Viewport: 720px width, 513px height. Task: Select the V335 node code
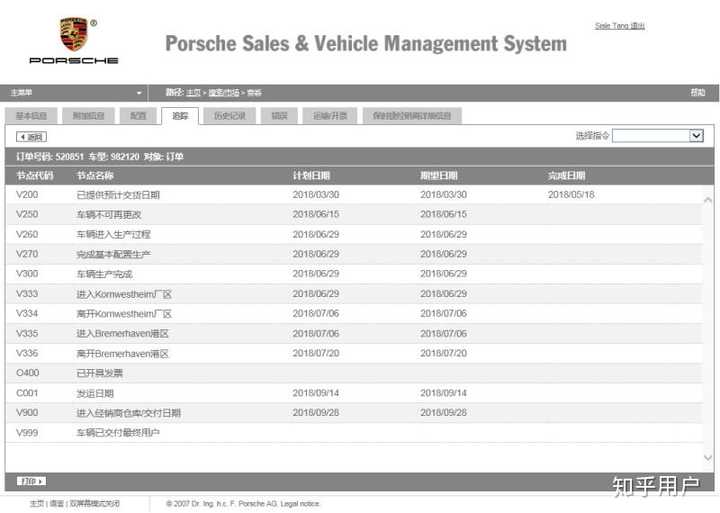click(x=27, y=333)
